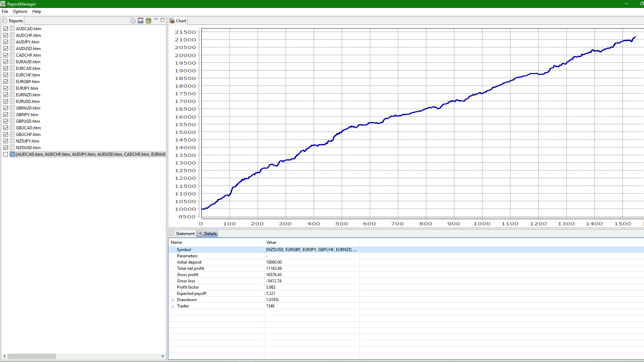Expand the Trades details row
This screenshot has height=362, width=644.
click(x=173, y=306)
